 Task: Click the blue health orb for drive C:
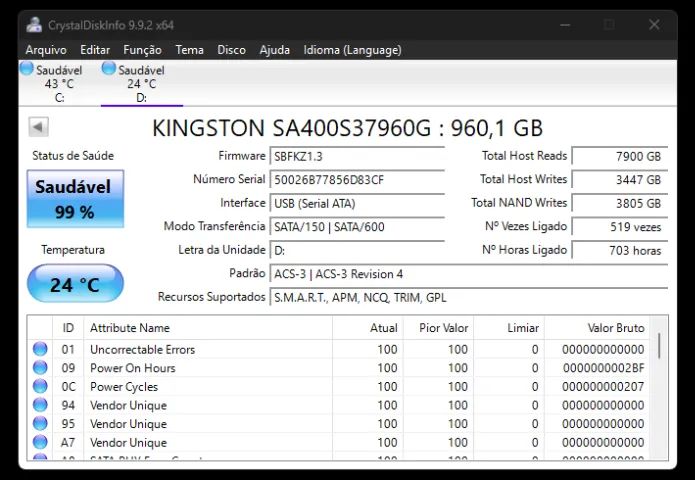(x=27, y=68)
